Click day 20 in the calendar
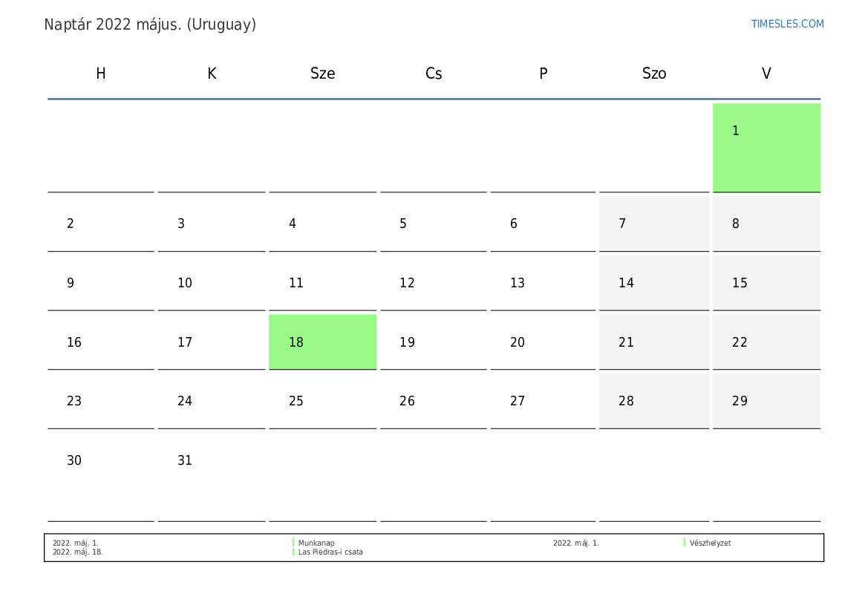 (x=543, y=342)
